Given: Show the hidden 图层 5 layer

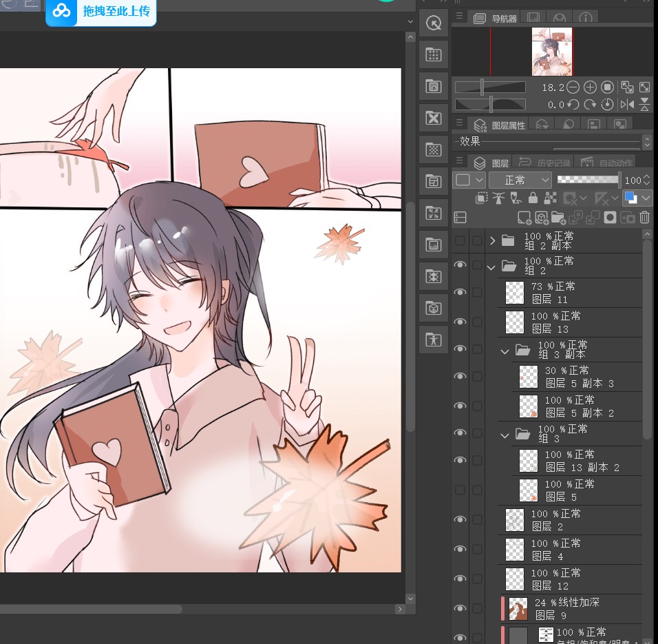Looking at the screenshot, I should (460, 490).
